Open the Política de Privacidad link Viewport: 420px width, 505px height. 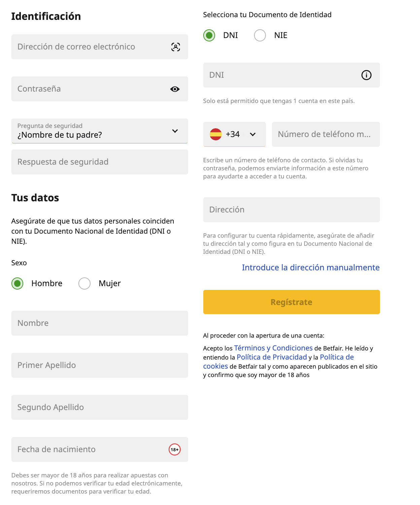[x=272, y=357]
